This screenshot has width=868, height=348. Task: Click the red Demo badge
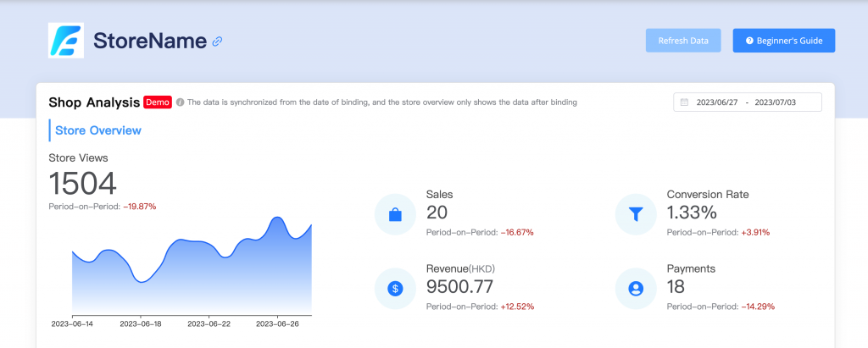tap(158, 102)
